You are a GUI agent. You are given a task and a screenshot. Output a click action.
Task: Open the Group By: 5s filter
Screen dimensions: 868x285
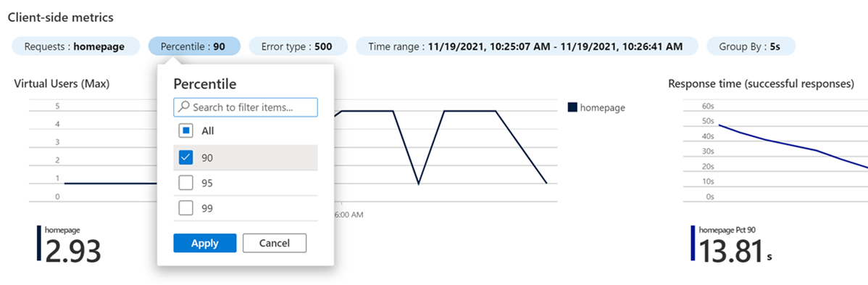coord(751,46)
